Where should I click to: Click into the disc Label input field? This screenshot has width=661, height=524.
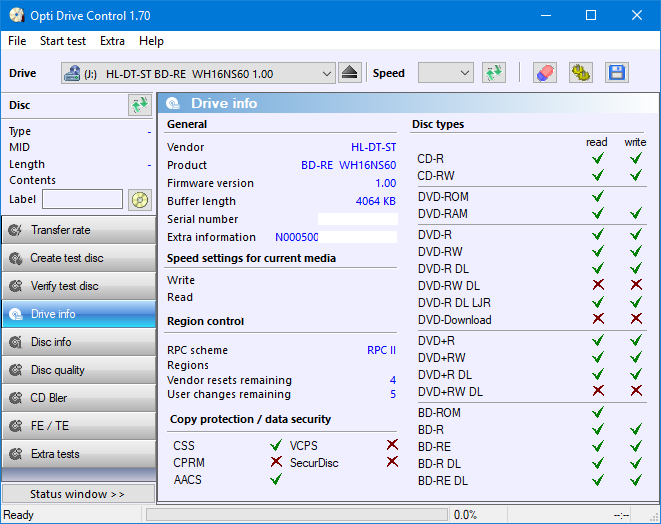pyautogui.click(x=83, y=199)
